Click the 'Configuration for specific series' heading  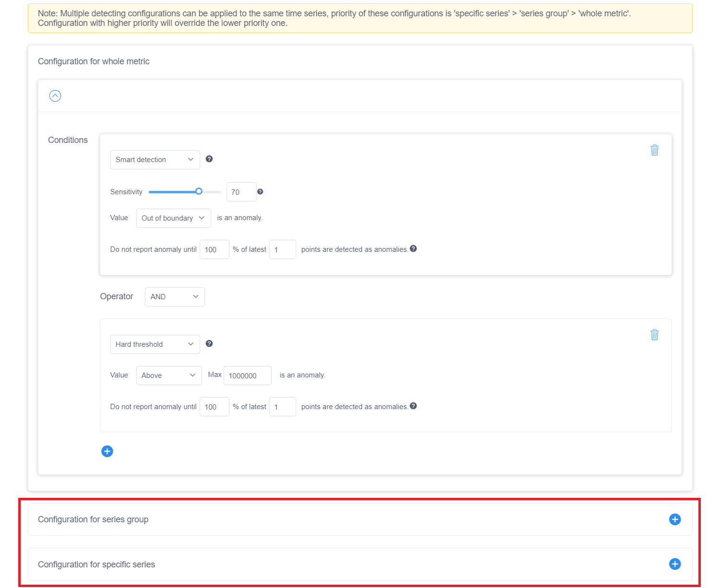point(96,564)
